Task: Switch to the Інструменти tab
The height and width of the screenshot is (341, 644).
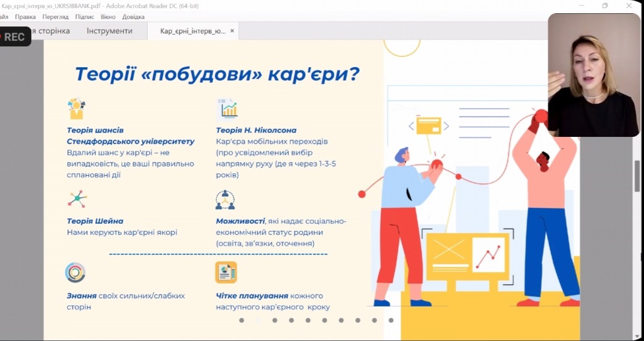Action: (109, 31)
